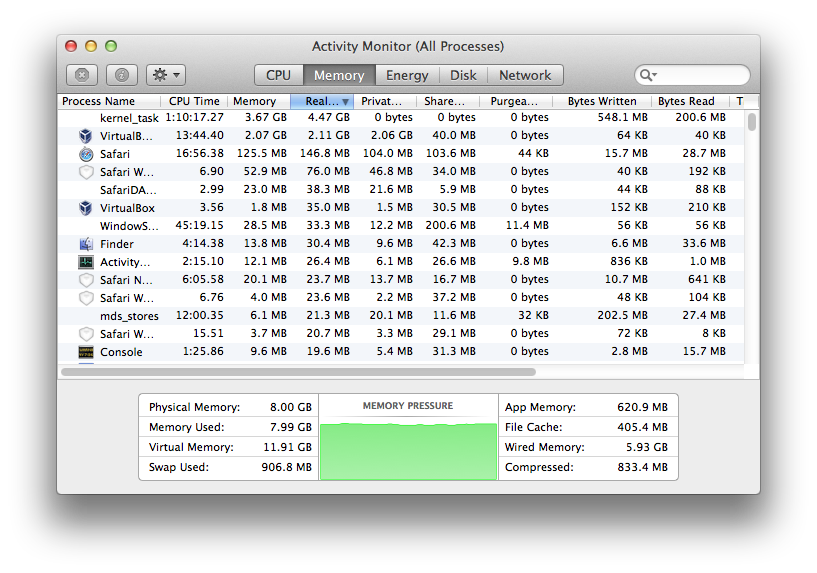Switch to the Energy tab
The height and width of the screenshot is (573, 817).
click(407, 75)
